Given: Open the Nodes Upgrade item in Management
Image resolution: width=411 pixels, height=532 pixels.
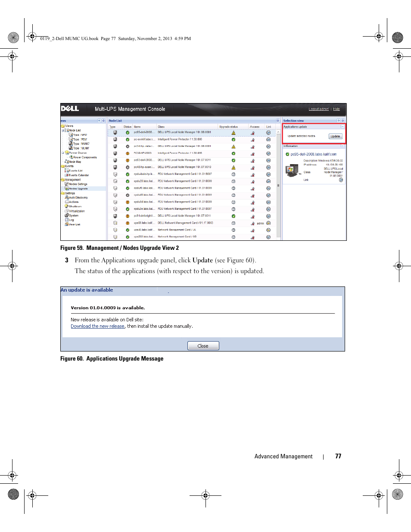Looking at the screenshot, I should [x=78, y=189].
